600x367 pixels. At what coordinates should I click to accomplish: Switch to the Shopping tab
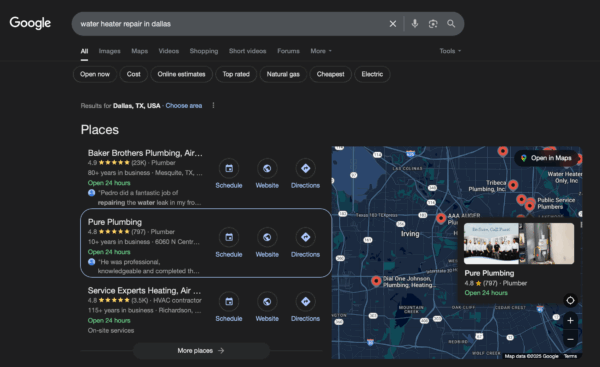coord(204,51)
